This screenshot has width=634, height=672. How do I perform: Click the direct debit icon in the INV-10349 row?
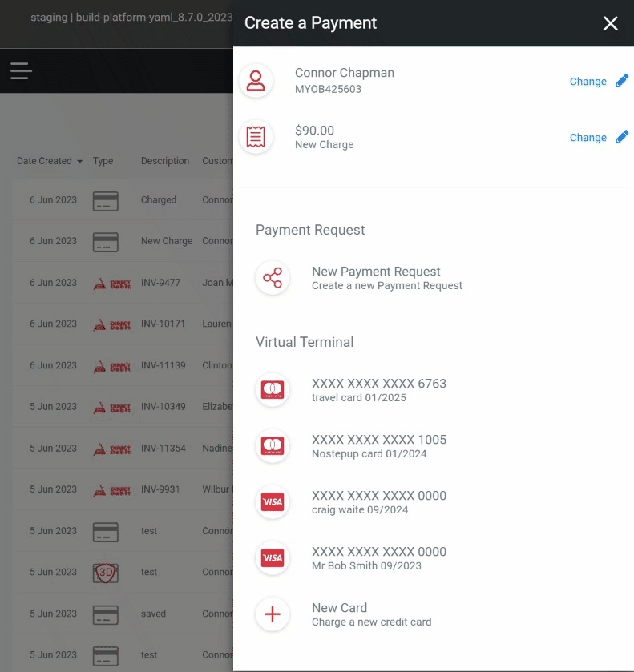point(111,408)
